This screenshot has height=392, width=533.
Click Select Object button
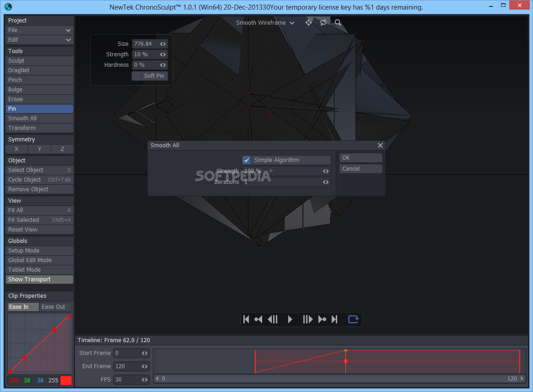tap(39, 170)
